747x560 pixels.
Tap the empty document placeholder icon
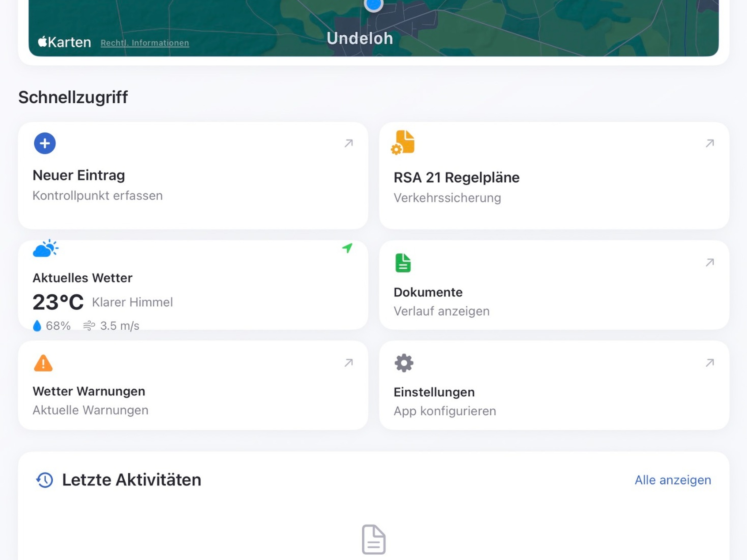(373, 539)
